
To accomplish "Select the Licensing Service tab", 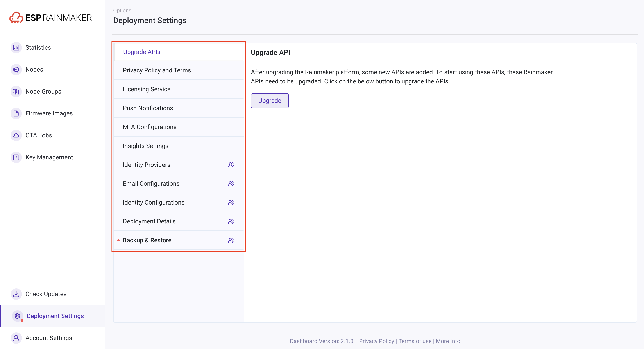I will pos(147,89).
